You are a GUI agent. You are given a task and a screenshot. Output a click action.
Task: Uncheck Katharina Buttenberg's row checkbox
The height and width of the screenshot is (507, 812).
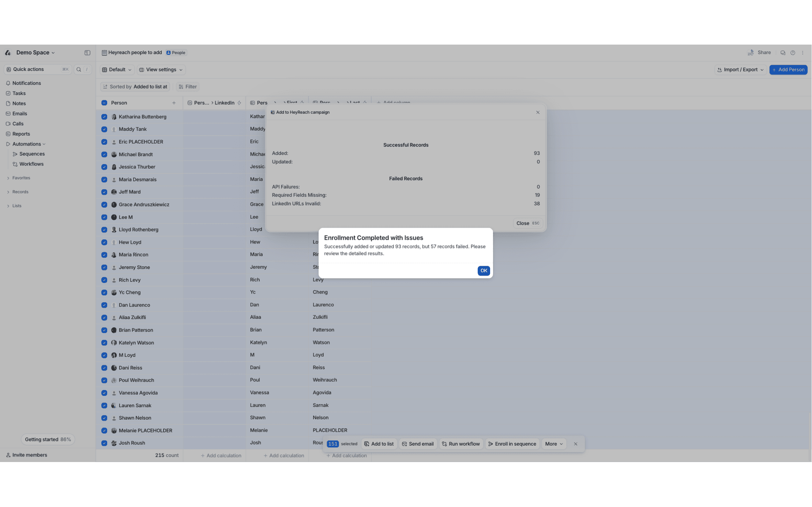(104, 117)
